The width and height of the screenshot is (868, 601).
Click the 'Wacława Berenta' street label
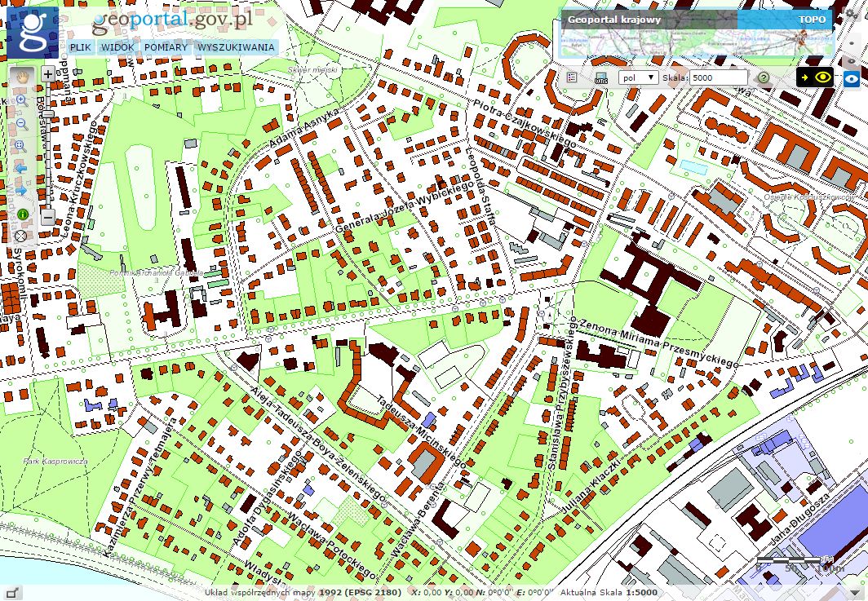418,519
